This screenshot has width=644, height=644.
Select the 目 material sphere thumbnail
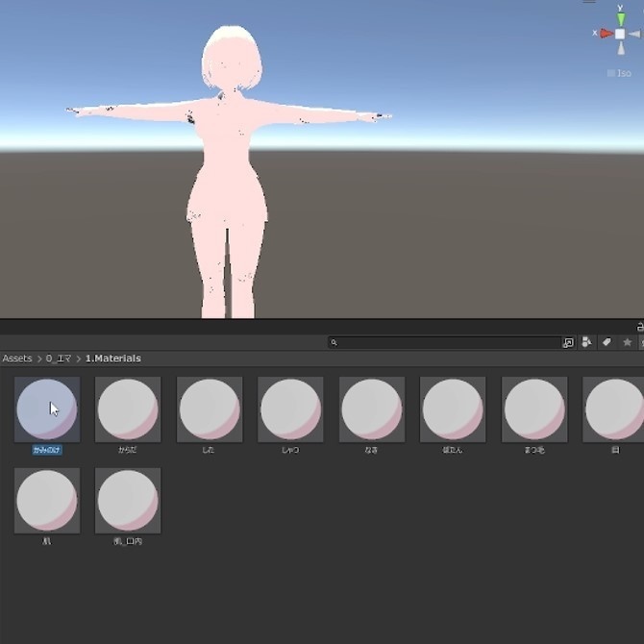point(613,409)
